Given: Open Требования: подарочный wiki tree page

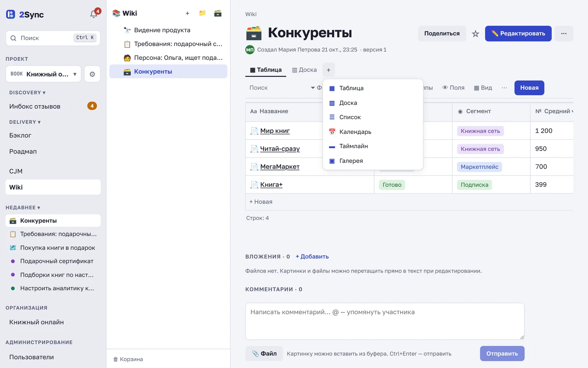Looking at the screenshot, I should 168,44.
